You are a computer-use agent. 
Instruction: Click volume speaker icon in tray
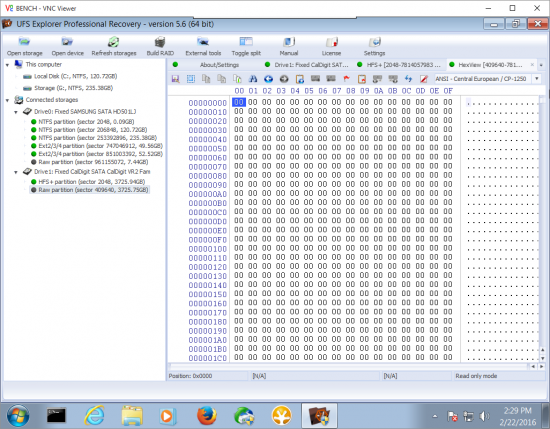point(484,416)
